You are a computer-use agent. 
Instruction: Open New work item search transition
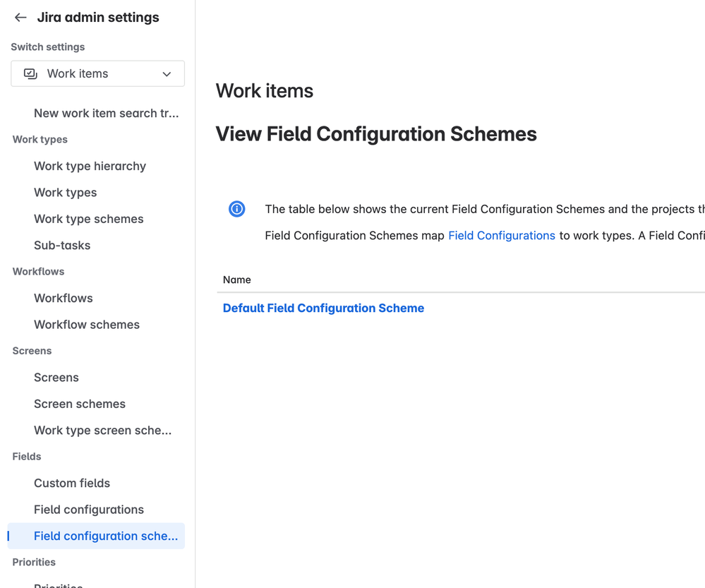point(106,113)
